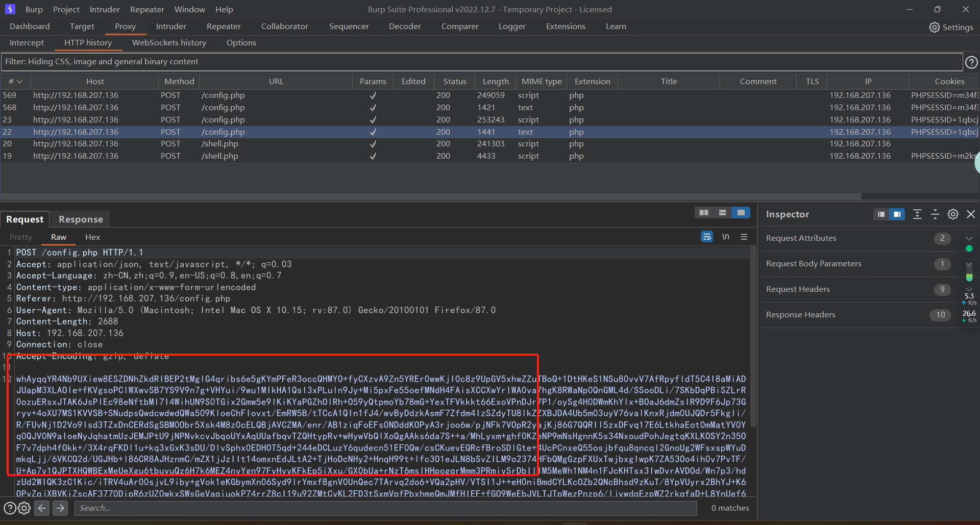980x525 pixels.
Task: Switch to the Sequencer tab
Action: point(349,27)
